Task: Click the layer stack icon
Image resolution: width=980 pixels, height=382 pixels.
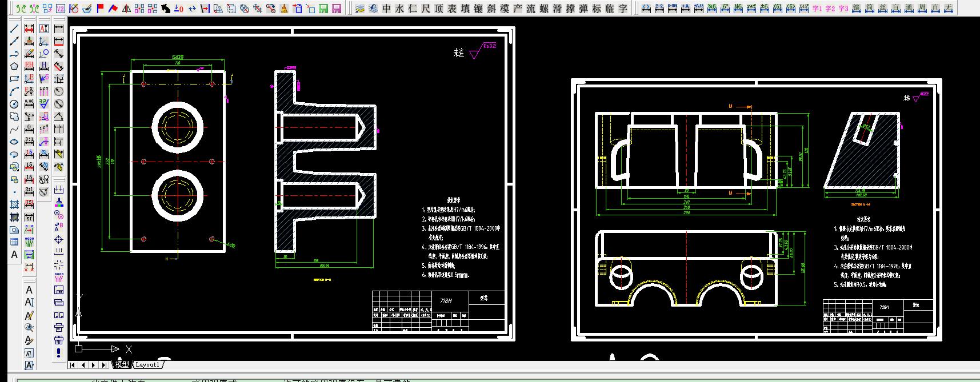Action: 360,9
